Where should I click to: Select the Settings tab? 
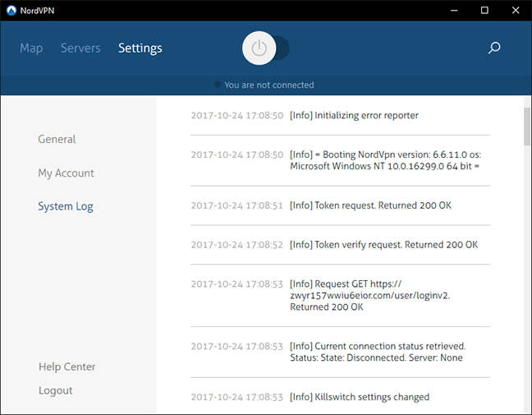(x=140, y=48)
